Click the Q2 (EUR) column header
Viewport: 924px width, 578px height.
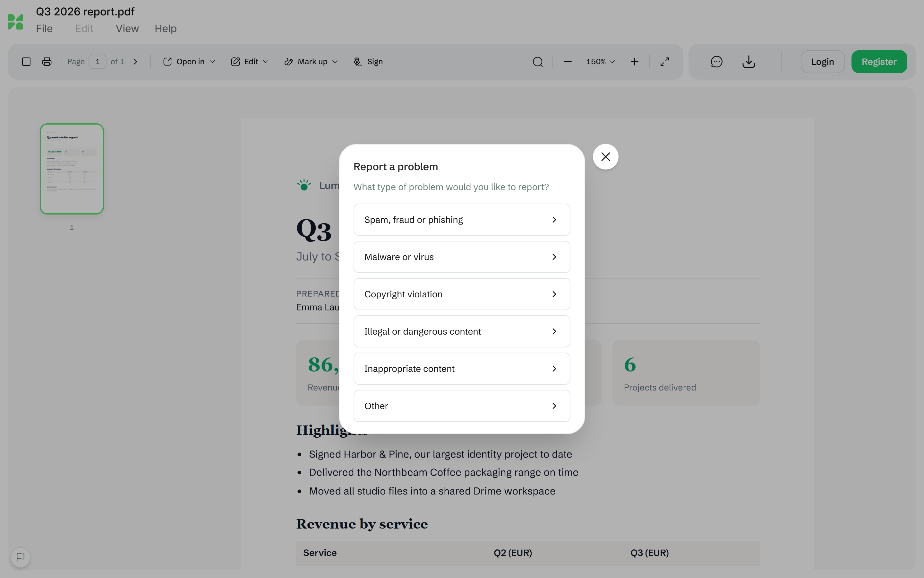pos(513,553)
